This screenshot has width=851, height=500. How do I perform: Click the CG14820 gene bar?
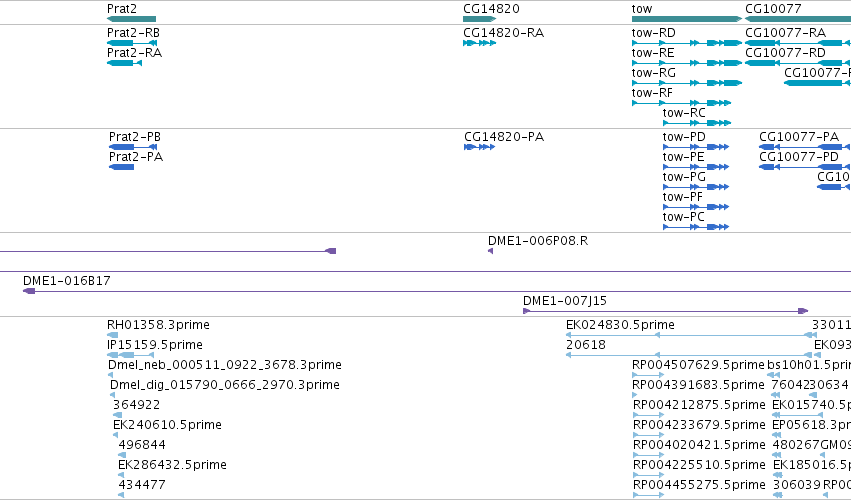click(x=479, y=19)
